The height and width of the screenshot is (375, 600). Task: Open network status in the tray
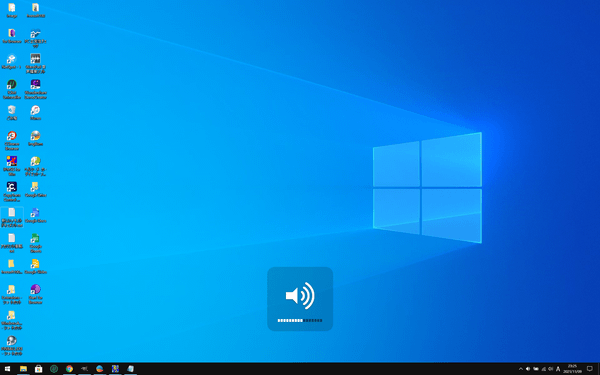543,369
